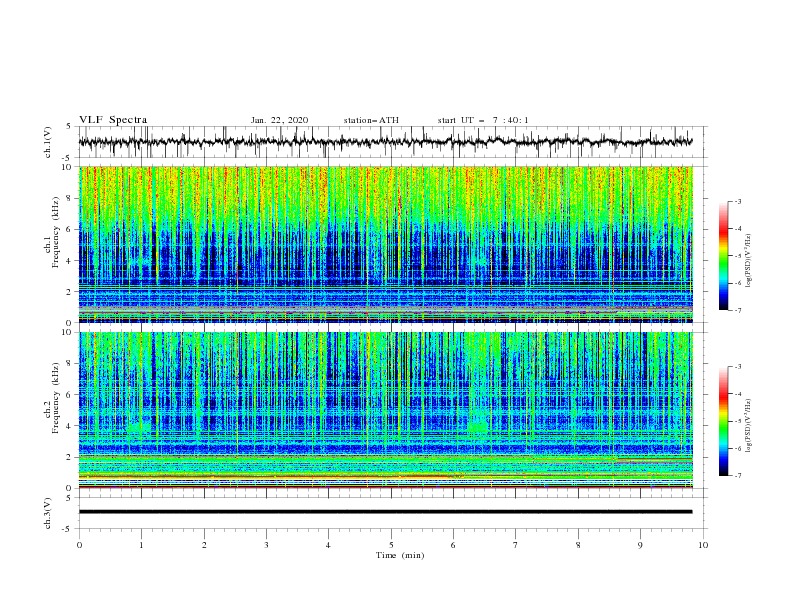Click the "ch.1 Frequency (kHz)" axis label
Image resolution: width=792 pixels, height=612 pixels.
click(x=52, y=230)
